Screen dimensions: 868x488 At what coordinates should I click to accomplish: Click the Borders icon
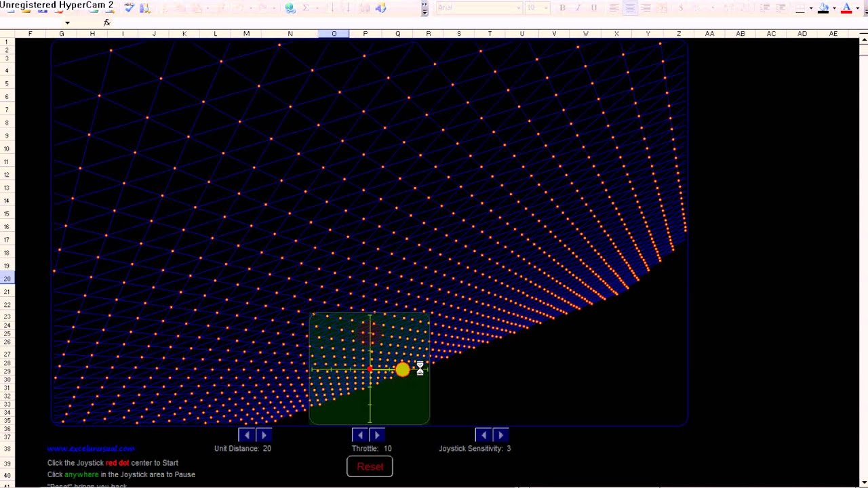tap(800, 8)
